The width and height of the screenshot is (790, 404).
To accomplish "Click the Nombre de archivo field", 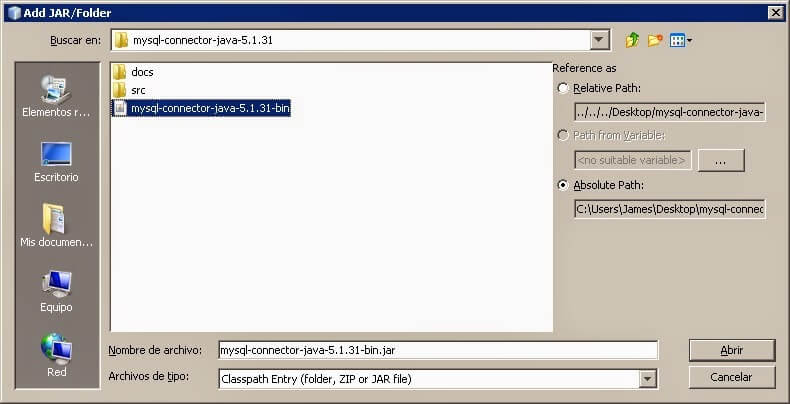I will coord(438,350).
